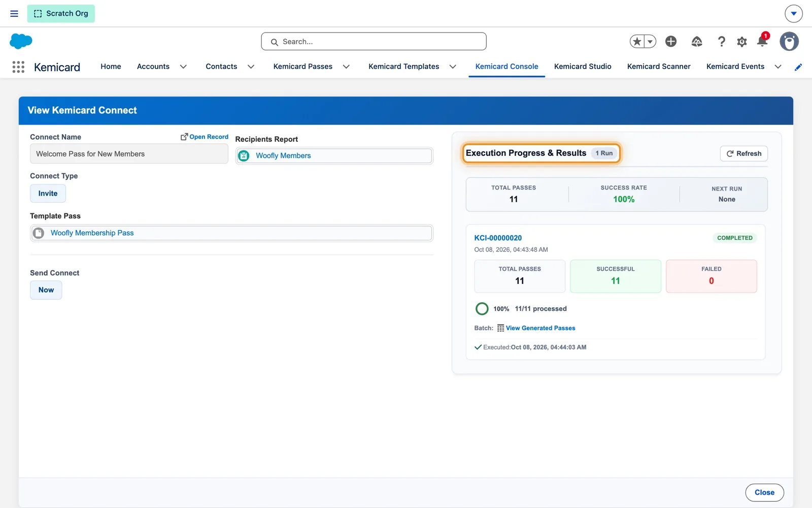Image resolution: width=812 pixels, height=508 pixels.
Task: Expand the Contacts tab chevron
Action: coord(251,67)
